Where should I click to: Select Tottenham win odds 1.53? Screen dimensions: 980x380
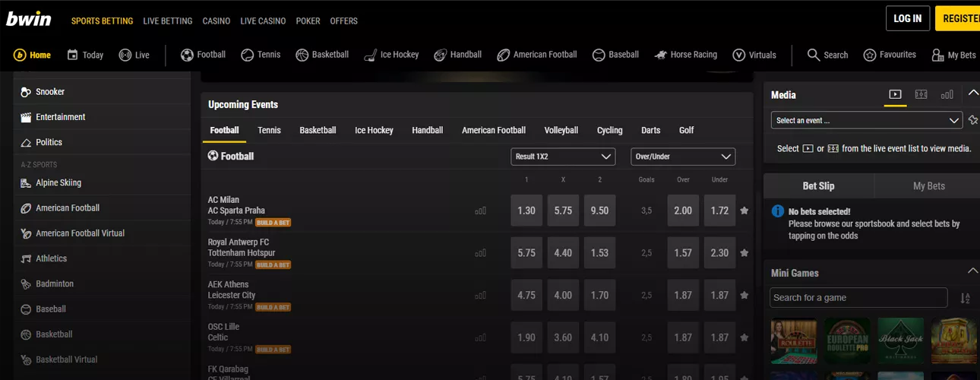pyautogui.click(x=599, y=253)
